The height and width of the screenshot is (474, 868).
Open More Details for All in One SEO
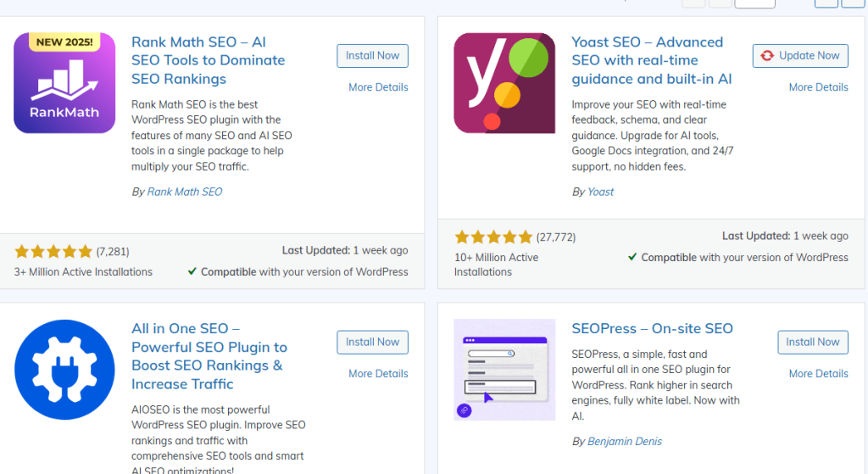378,374
